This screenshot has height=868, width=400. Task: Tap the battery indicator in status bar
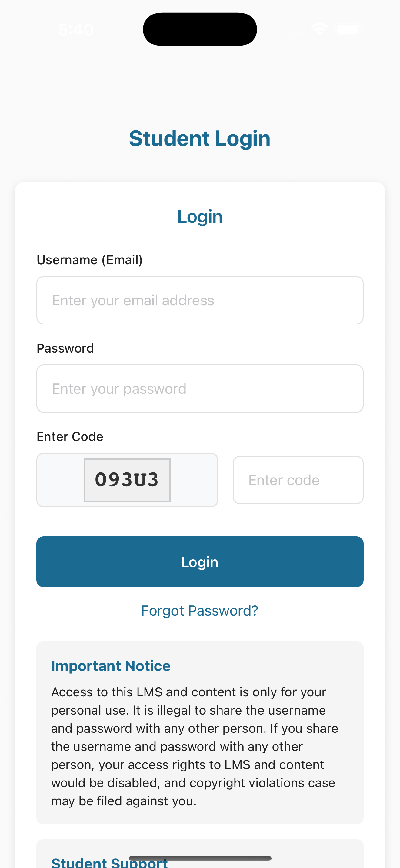[349, 29]
